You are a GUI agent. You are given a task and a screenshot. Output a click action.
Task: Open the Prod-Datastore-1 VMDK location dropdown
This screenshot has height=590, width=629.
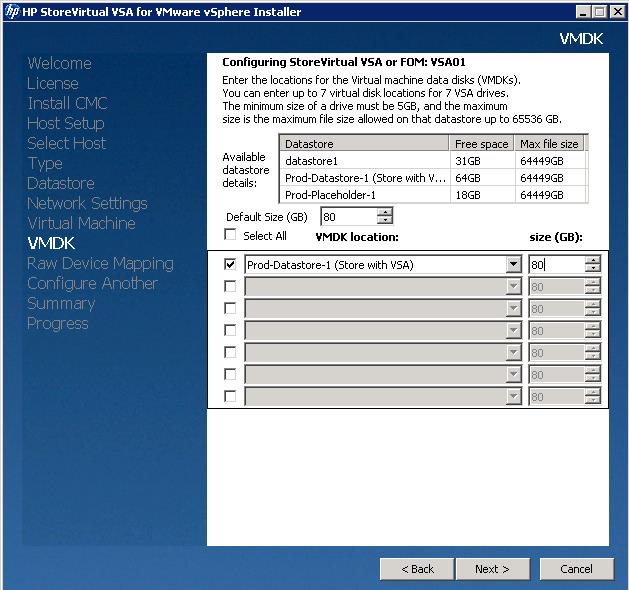click(513, 265)
